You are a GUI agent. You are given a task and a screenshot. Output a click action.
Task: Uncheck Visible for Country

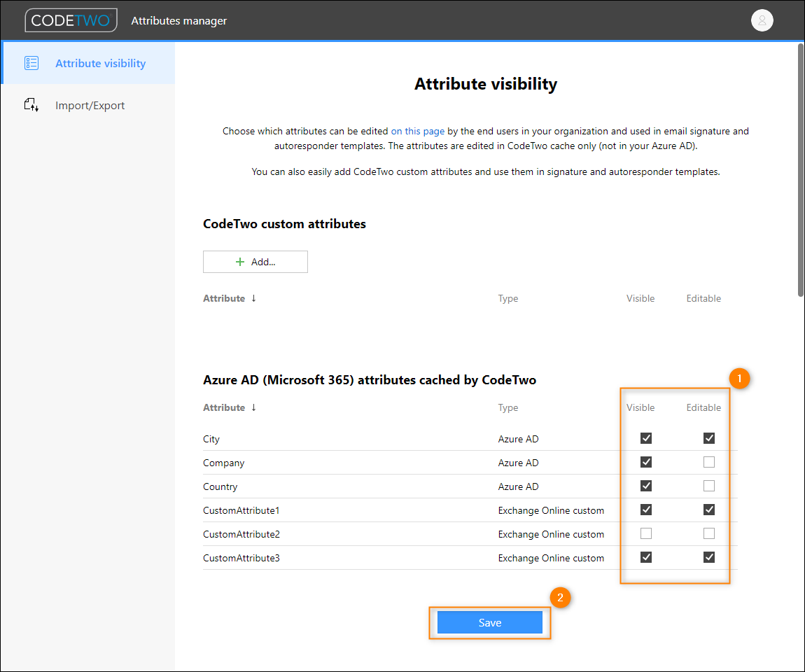[x=646, y=486]
